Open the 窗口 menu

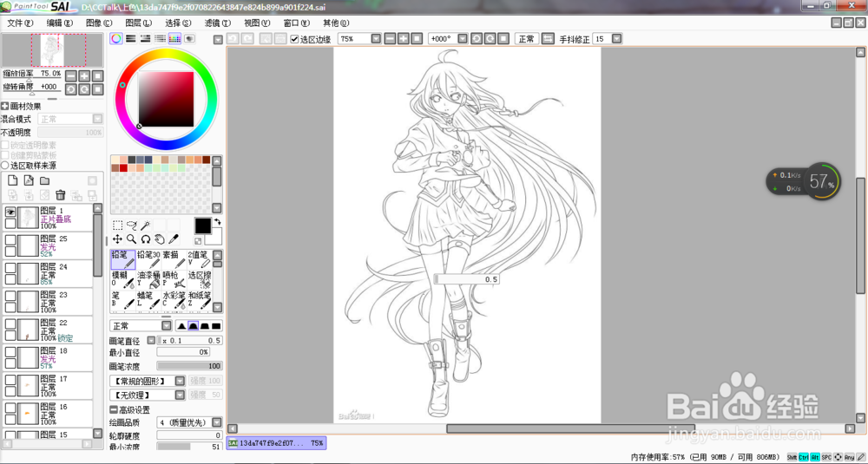click(296, 23)
